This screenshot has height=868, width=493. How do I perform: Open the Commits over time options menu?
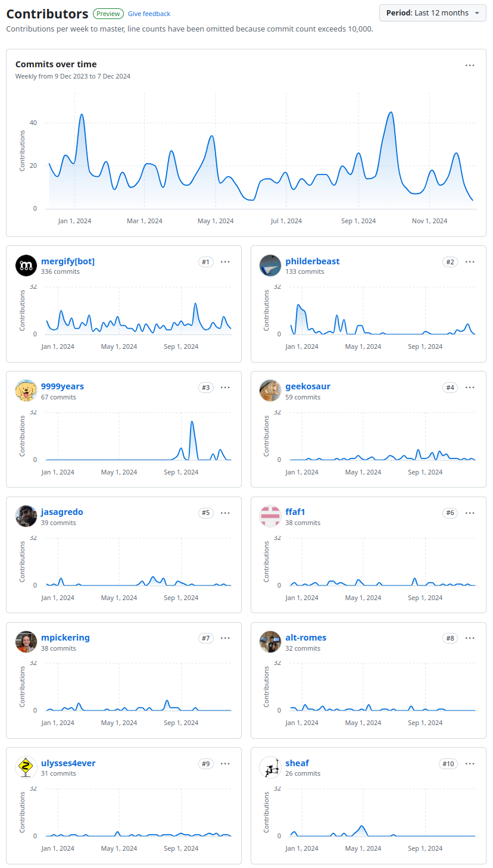(470, 65)
